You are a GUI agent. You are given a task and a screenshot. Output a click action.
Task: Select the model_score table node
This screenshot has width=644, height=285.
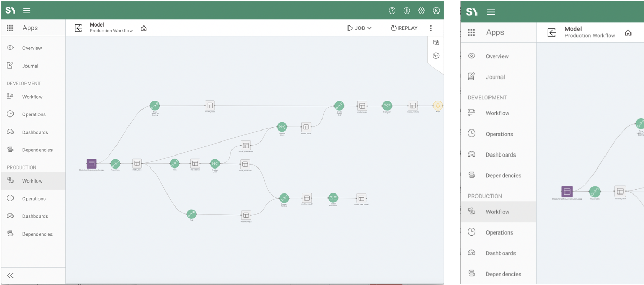pos(306,127)
